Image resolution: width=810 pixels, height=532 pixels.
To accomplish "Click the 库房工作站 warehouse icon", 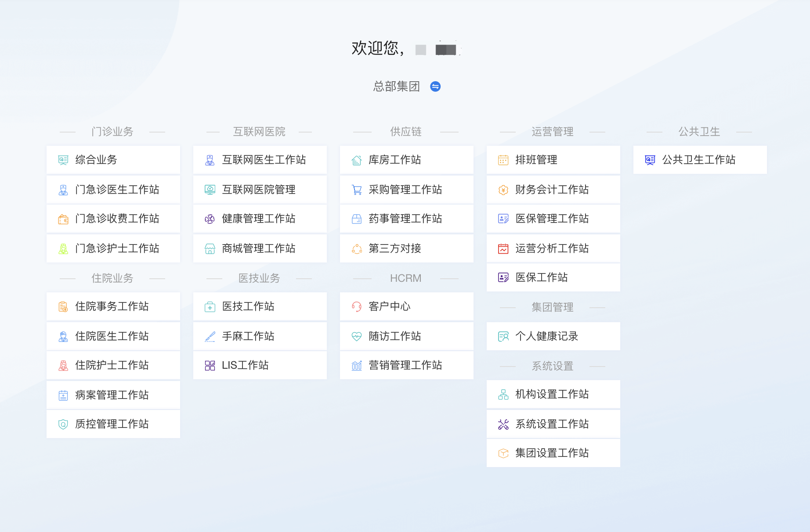I will point(357,160).
